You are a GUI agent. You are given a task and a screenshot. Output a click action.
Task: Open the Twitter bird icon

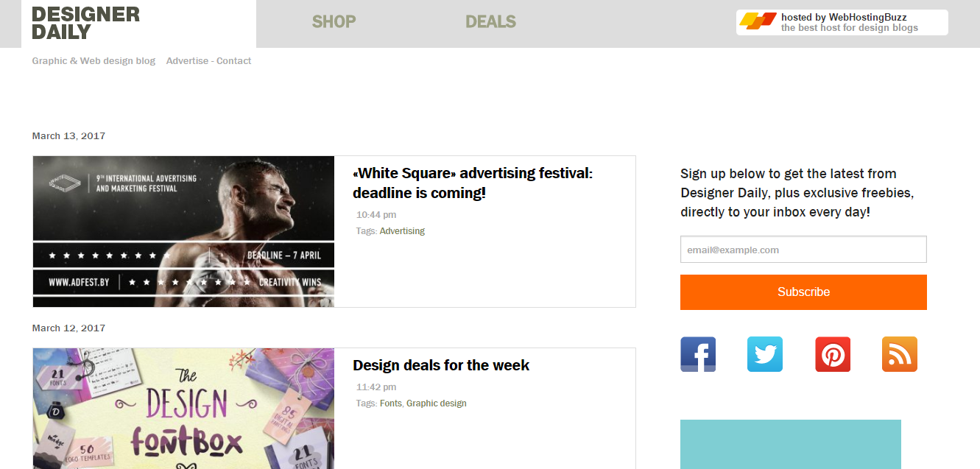click(765, 354)
